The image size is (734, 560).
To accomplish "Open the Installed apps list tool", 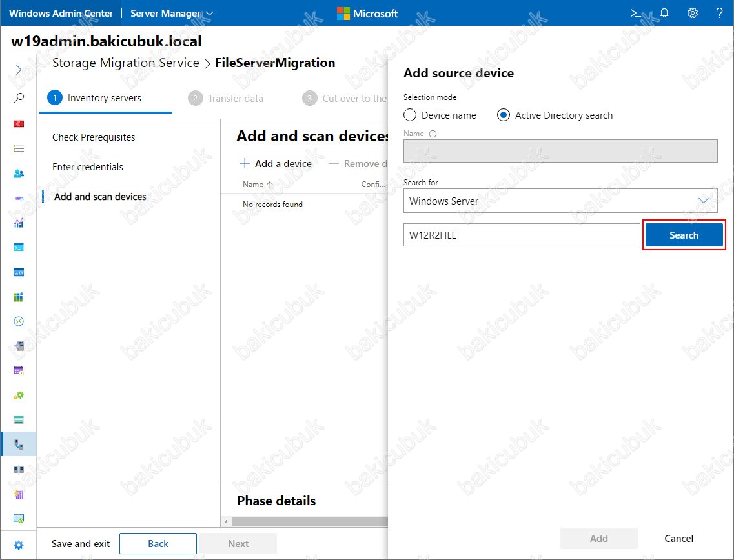I will [x=19, y=149].
